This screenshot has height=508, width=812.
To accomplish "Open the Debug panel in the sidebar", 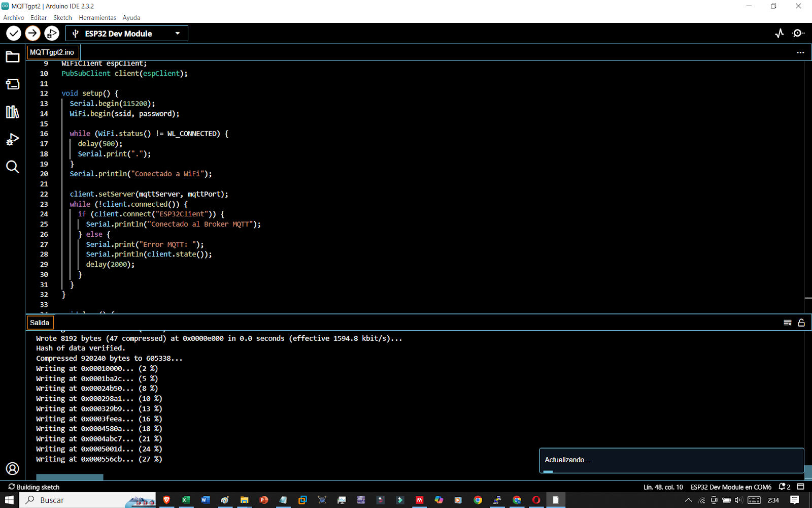I will tap(13, 139).
